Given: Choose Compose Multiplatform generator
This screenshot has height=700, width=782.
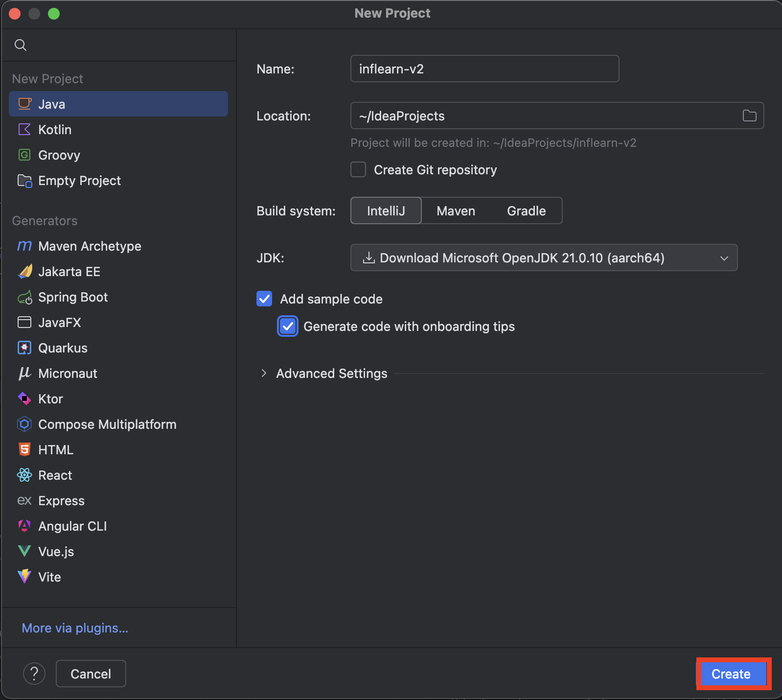Looking at the screenshot, I should (x=118, y=424).
